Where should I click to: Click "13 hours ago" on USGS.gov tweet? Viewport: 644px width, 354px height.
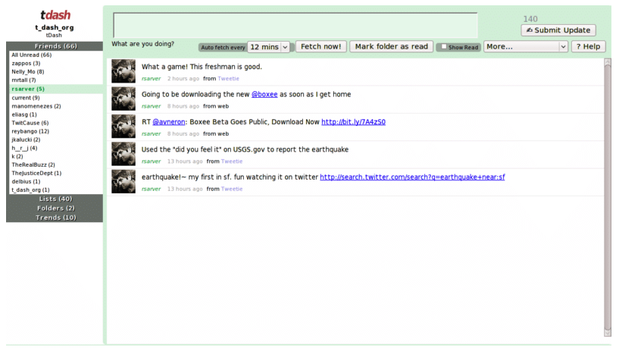point(185,161)
